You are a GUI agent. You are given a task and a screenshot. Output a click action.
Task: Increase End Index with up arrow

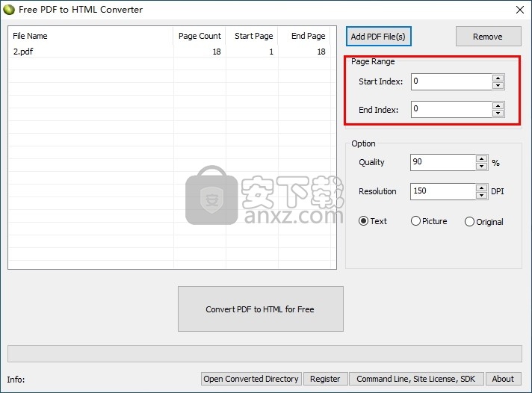[x=498, y=105]
